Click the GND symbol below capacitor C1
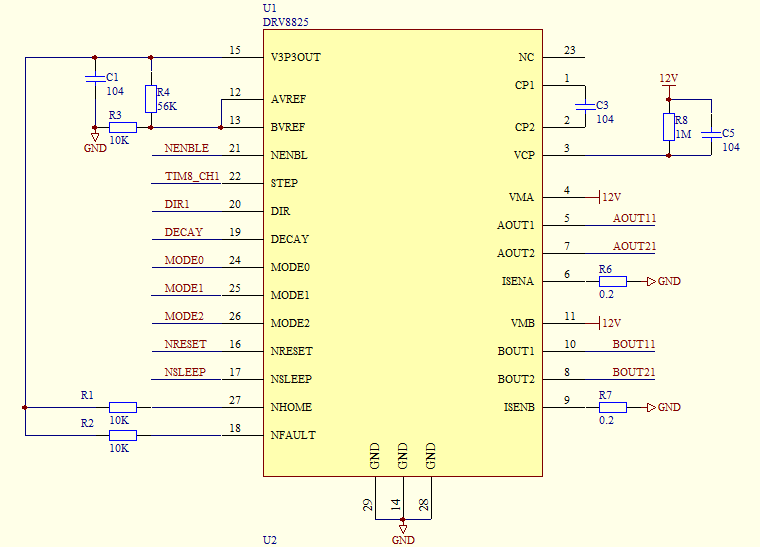760x547 pixels. 95,141
